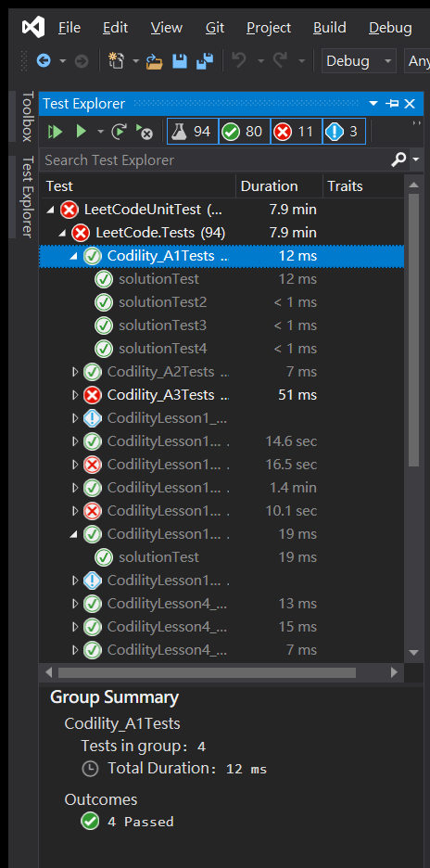Toggle the 11 failed tests filter

click(x=296, y=132)
